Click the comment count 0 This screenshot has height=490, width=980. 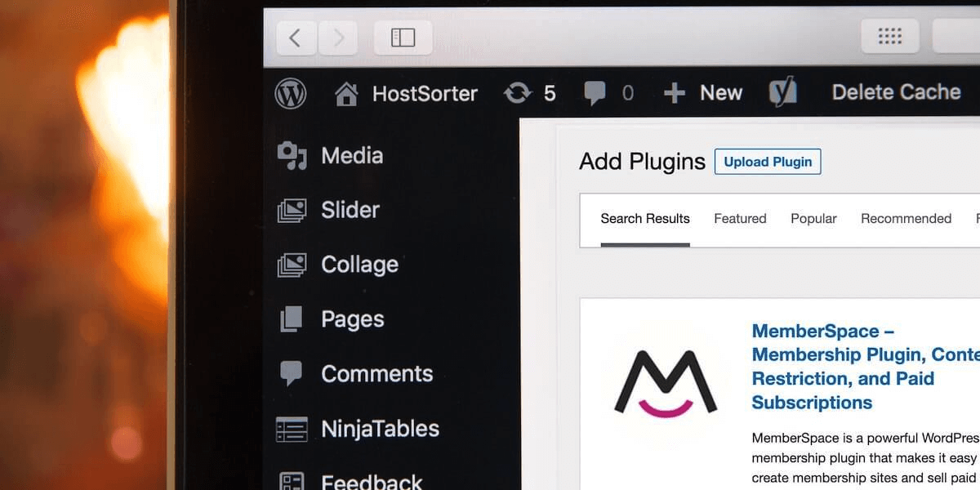(x=627, y=94)
